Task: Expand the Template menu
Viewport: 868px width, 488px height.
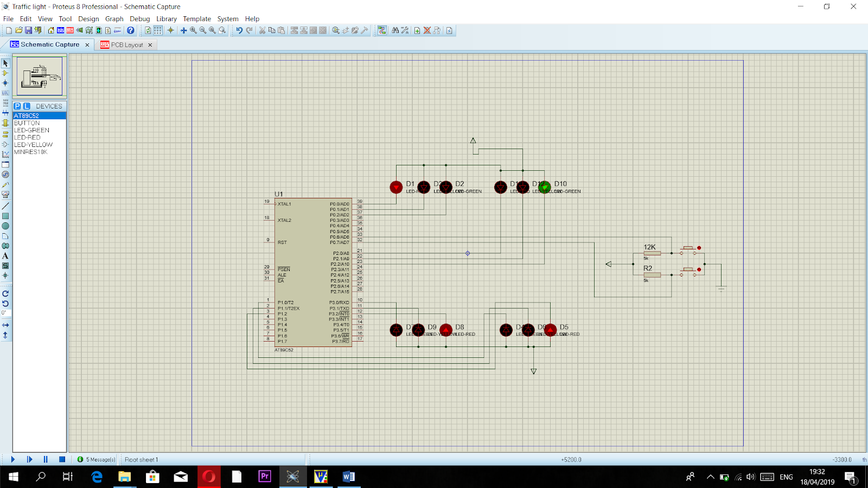Action: (x=196, y=18)
